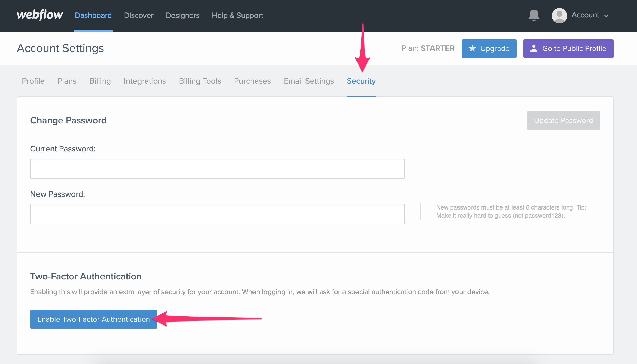This screenshot has width=637, height=364.
Task: Focus the Current Password field
Action: 217,169
